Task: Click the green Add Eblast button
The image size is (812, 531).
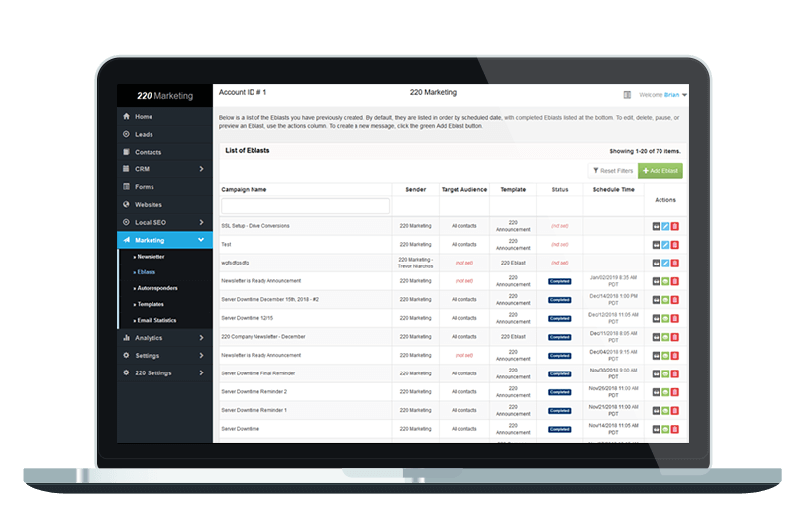Action: [x=660, y=171]
